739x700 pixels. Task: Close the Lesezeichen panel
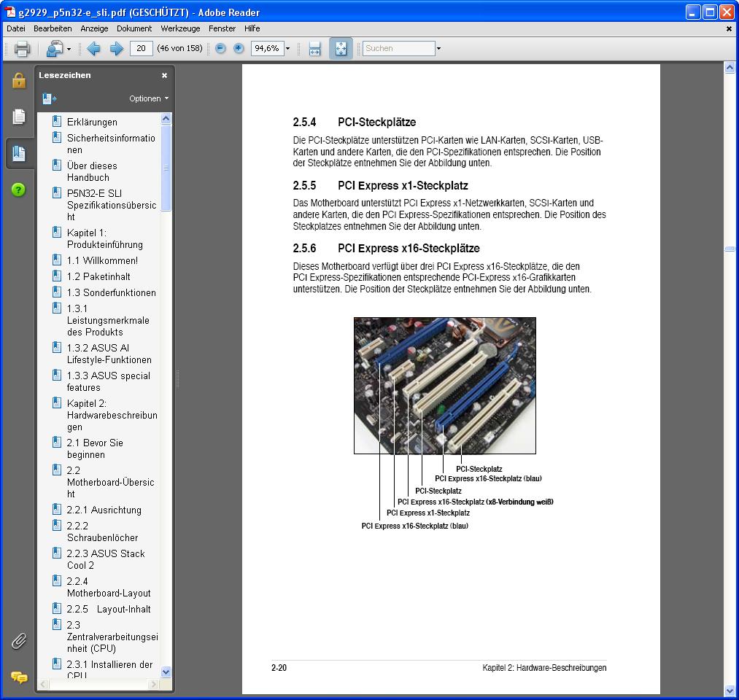(x=164, y=75)
